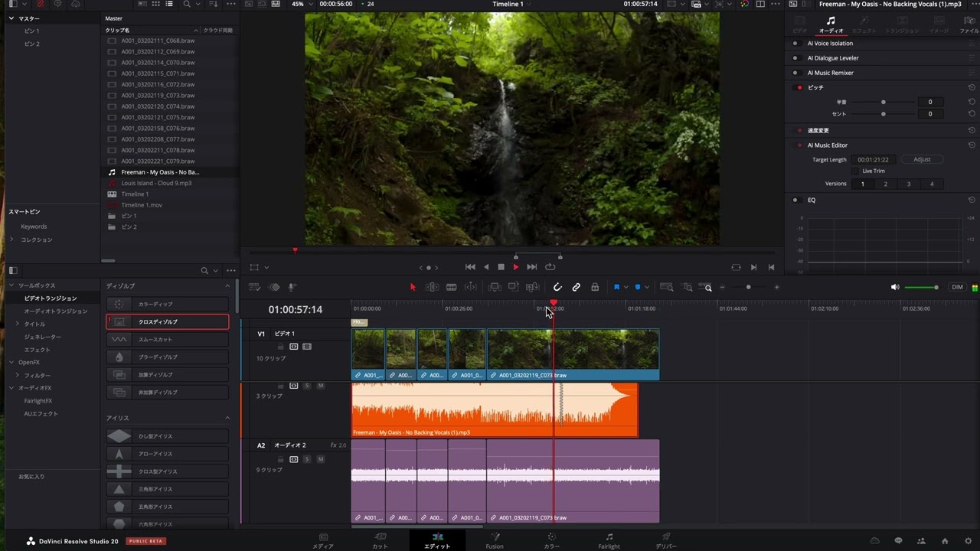Image resolution: width=980 pixels, height=551 pixels.
Task: Collapse the ツールボックス tree
Action: pyautogui.click(x=11, y=285)
